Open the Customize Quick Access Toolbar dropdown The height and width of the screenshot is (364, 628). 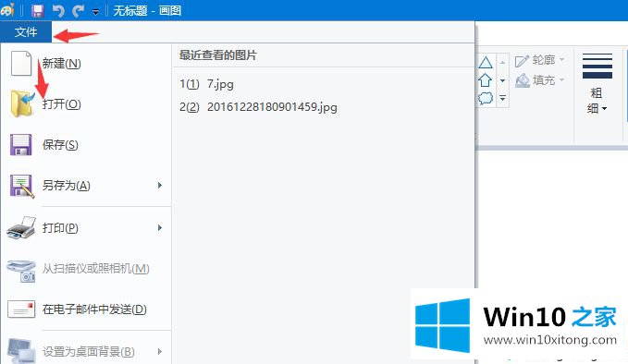[95, 12]
